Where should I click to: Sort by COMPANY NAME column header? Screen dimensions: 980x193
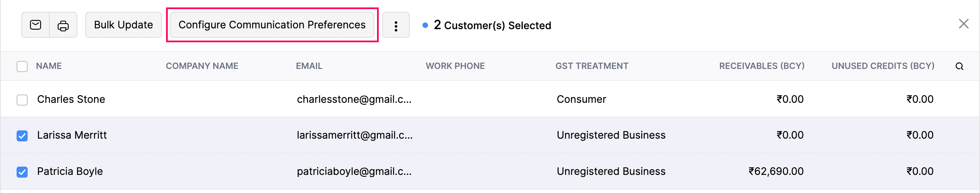[x=202, y=66]
